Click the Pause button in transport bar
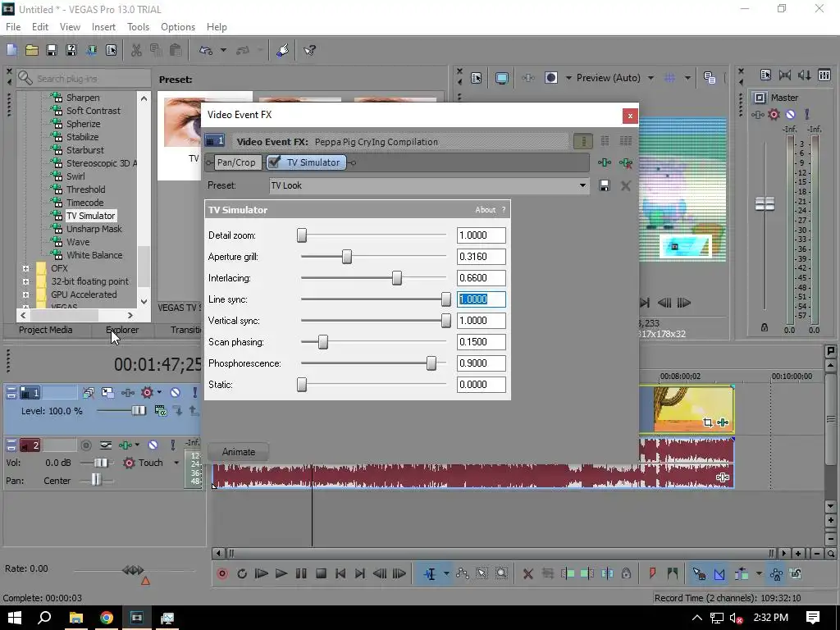This screenshot has width=840, height=630. pos(301,573)
